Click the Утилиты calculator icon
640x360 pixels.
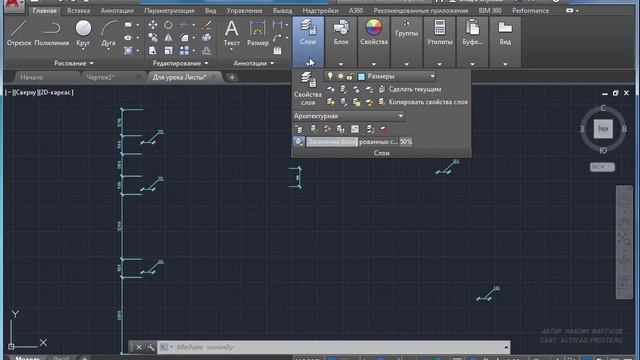point(439,33)
